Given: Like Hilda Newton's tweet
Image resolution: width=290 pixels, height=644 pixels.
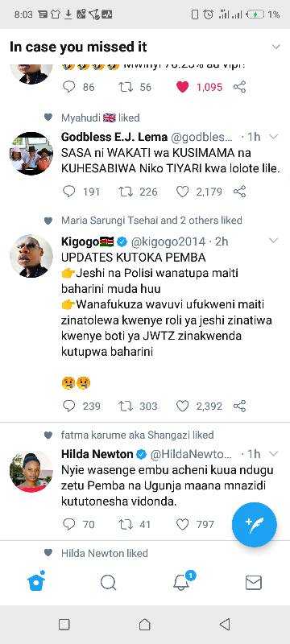Looking at the screenshot, I should 182,524.
